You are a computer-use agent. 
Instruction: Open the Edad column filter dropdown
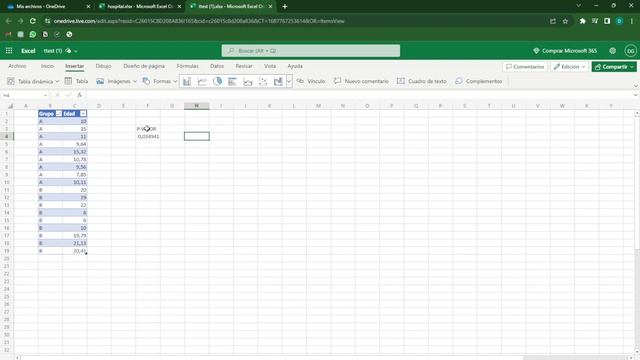[x=83, y=113]
